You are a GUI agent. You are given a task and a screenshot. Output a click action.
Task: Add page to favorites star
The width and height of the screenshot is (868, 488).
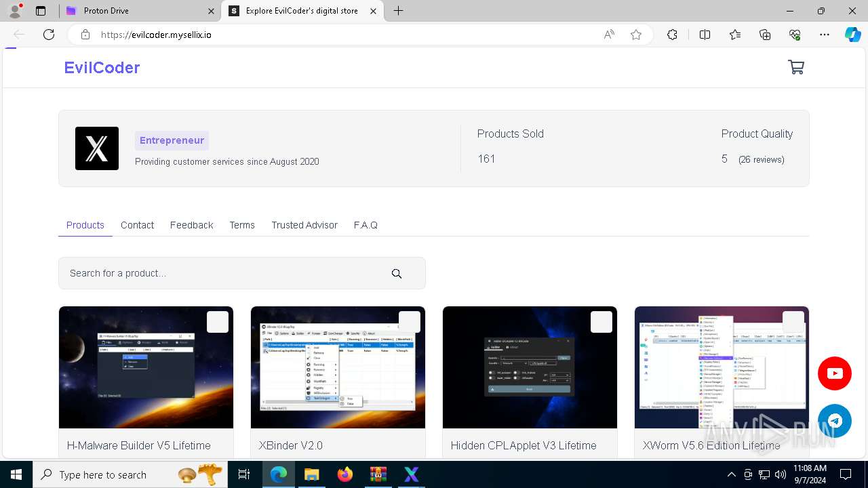(636, 35)
